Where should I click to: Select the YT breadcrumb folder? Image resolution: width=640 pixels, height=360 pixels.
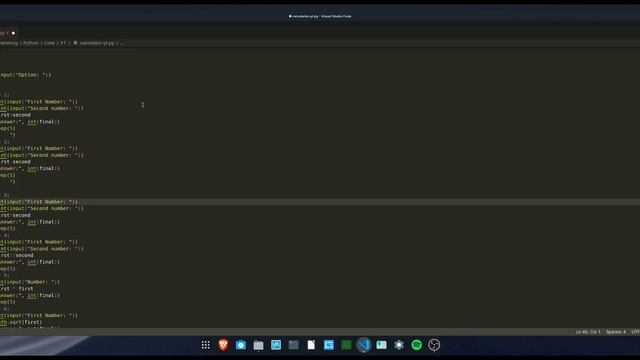[x=64, y=43]
